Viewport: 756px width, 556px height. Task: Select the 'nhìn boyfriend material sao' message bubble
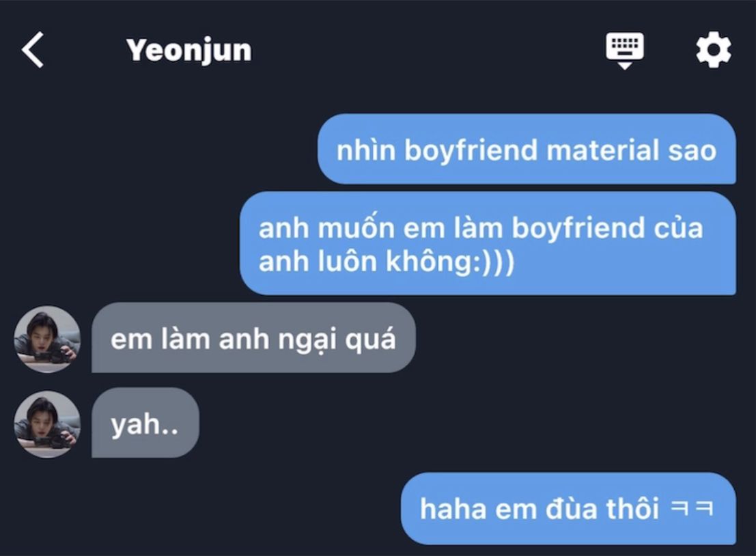pyautogui.click(x=527, y=149)
